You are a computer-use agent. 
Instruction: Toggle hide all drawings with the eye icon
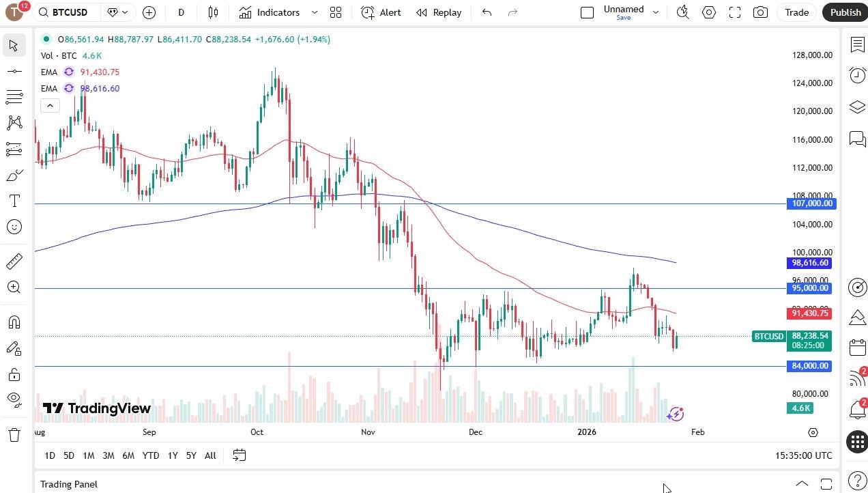pos(14,399)
